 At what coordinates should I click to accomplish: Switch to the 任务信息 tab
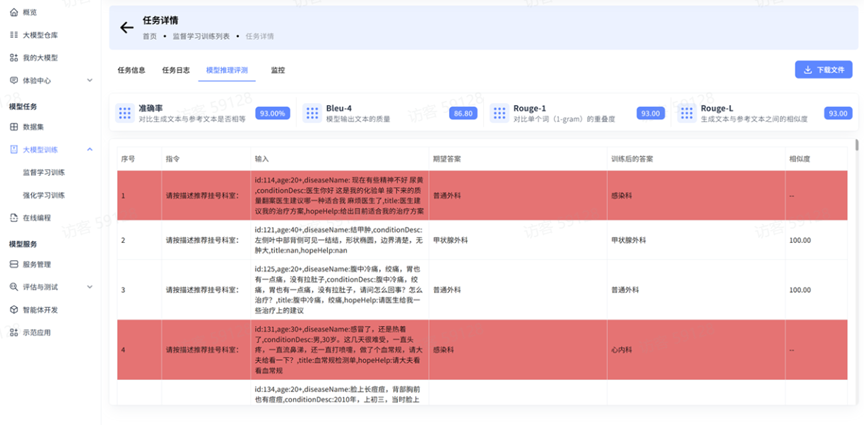tap(132, 71)
